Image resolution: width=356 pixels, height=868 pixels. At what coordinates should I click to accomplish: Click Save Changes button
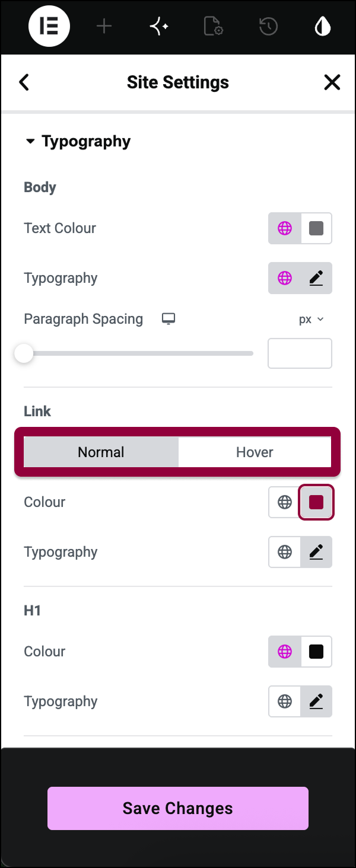pos(178,808)
